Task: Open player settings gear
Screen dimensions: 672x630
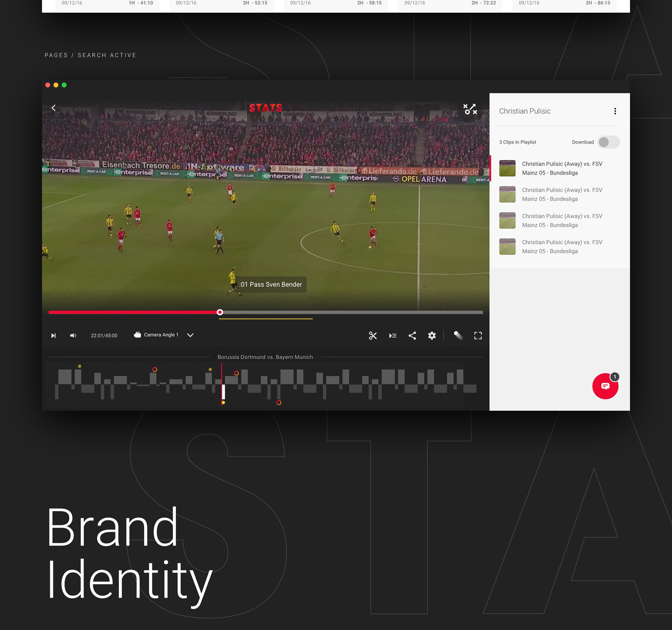Action: [432, 336]
